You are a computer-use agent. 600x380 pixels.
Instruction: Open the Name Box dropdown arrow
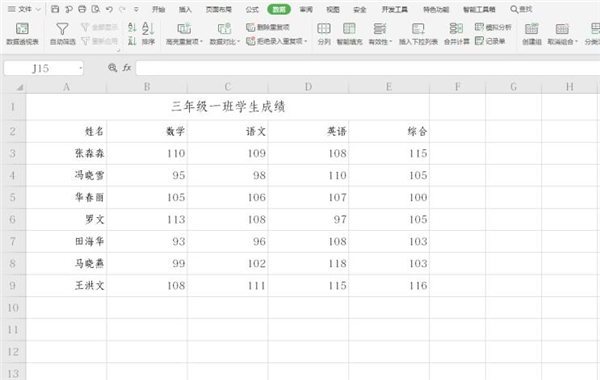tap(80, 68)
